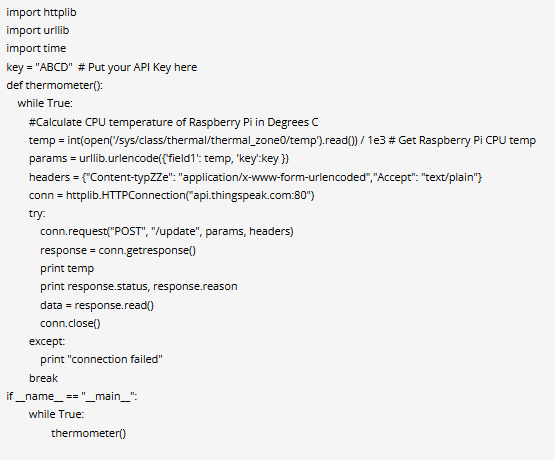Screen dimensions: 555x460
Task: Click the conn.request "POST" line
Action: pos(167,231)
